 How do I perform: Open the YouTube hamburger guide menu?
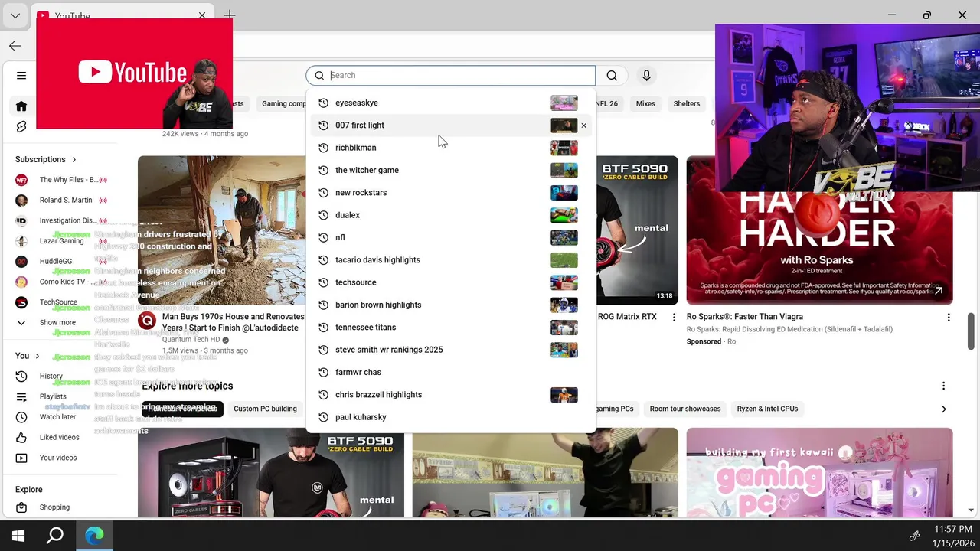(21, 75)
